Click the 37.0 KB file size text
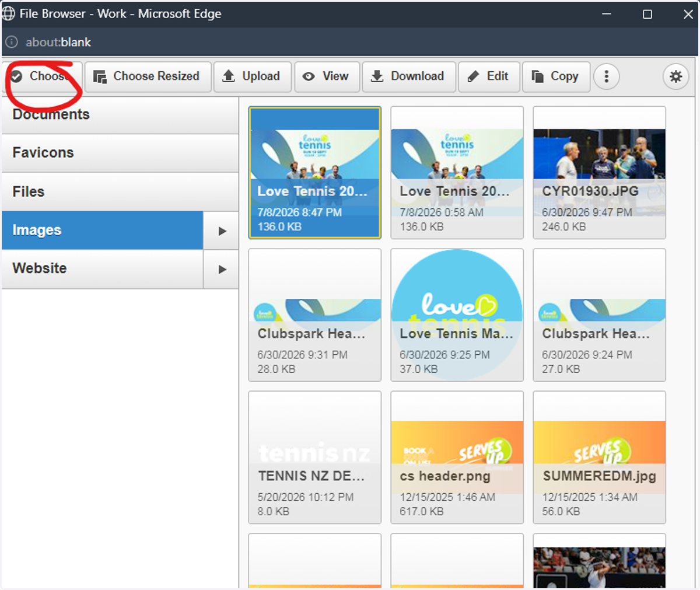This screenshot has width=700, height=590. (x=419, y=369)
